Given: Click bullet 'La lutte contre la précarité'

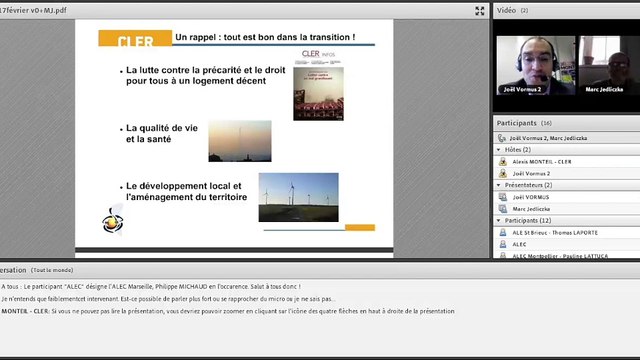Looking at the screenshot, I should tap(205, 76).
